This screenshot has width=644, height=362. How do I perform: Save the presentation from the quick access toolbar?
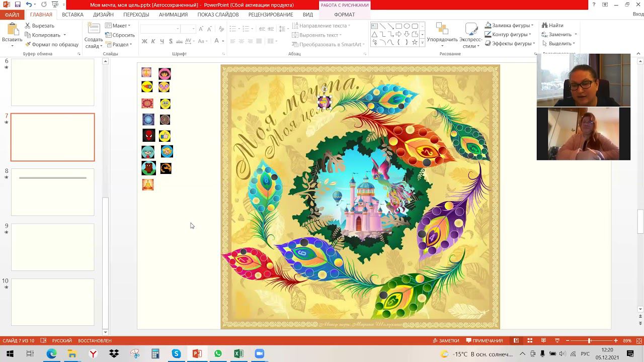pos(18,5)
